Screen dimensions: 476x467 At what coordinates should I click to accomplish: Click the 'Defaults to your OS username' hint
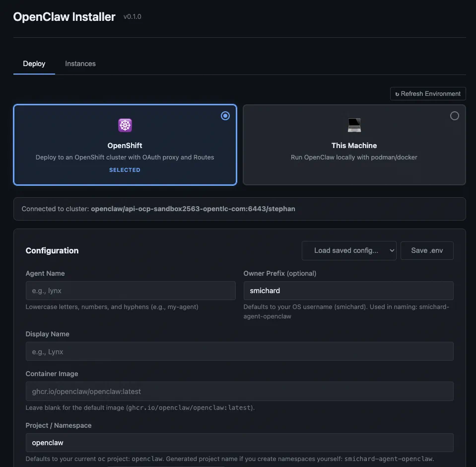tap(346, 311)
